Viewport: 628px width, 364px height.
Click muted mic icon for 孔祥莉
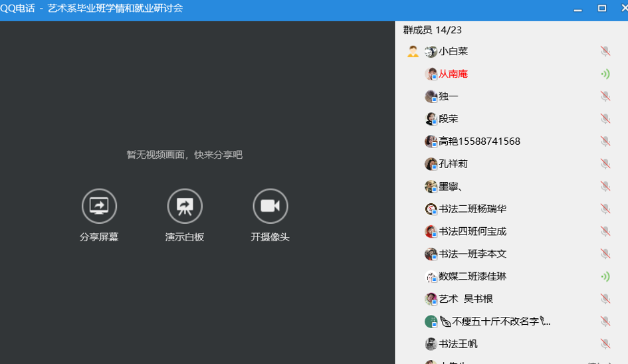[605, 164]
